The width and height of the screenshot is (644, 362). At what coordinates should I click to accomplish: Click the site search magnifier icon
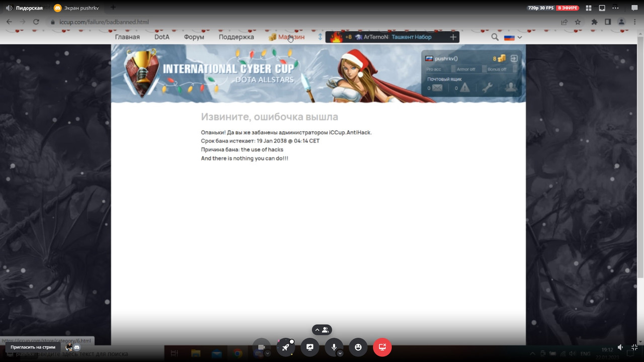pyautogui.click(x=495, y=37)
